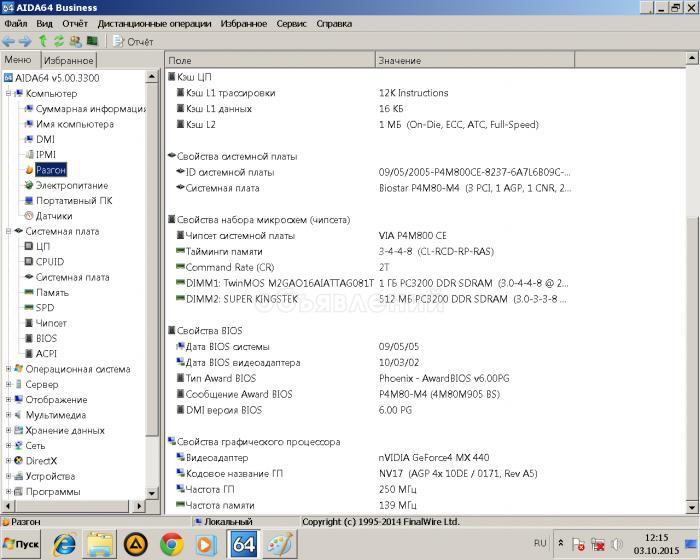The image size is (700, 560).
Task: Open Internet Explorer from the taskbar
Action: [x=66, y=544]
